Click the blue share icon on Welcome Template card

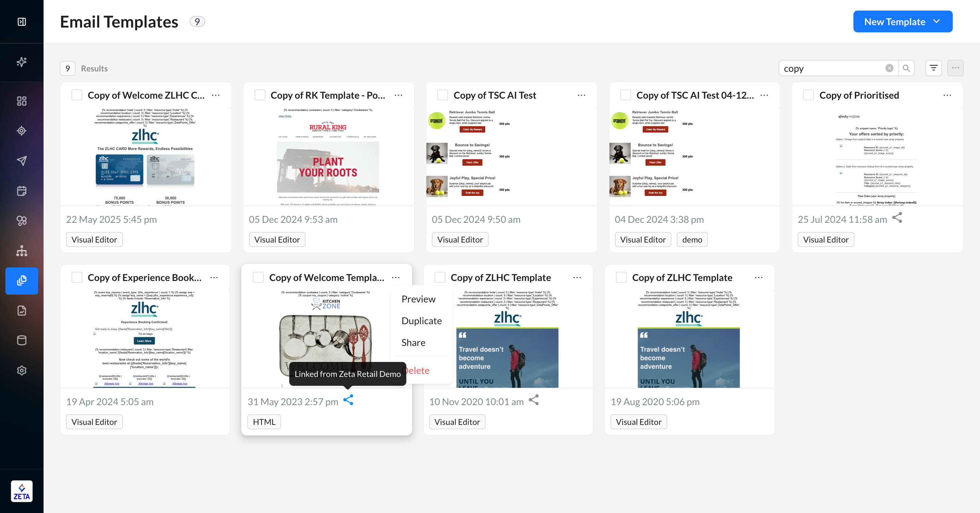coord(348,400)
